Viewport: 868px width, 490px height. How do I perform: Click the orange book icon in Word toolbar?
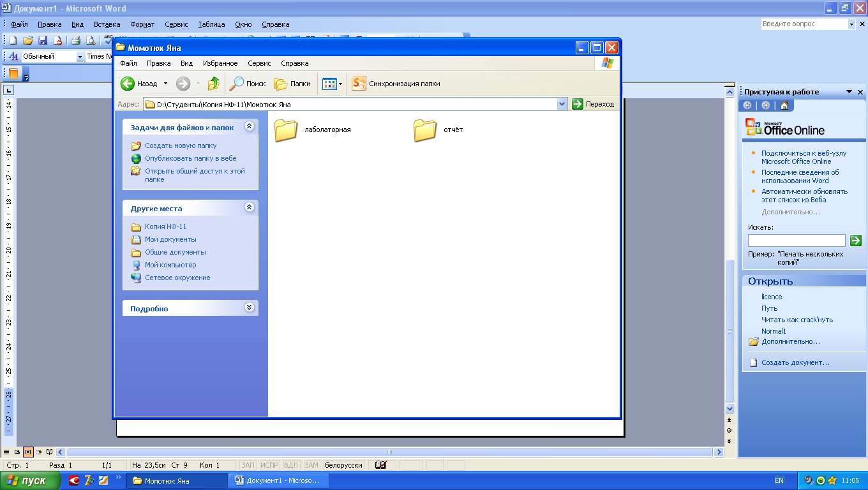pyautogui.click(x=13, y=73)
